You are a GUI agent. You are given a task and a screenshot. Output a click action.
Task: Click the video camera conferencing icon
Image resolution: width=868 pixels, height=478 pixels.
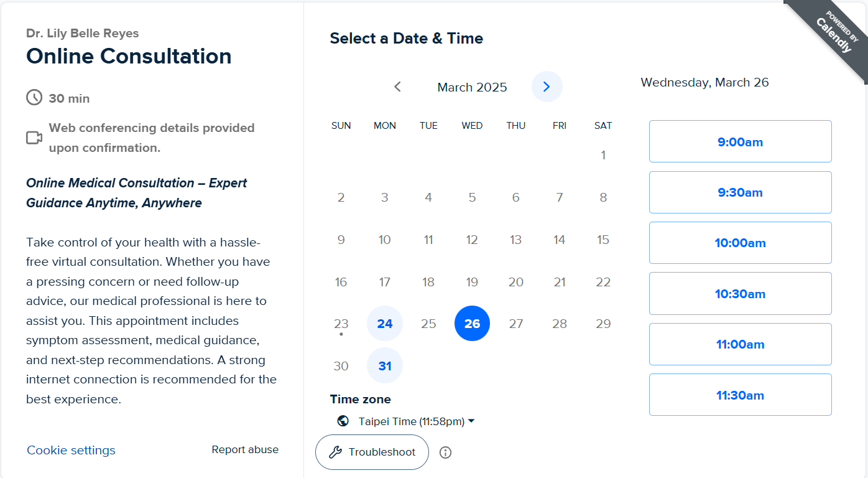pyautogui.click(x=34, y=138)
